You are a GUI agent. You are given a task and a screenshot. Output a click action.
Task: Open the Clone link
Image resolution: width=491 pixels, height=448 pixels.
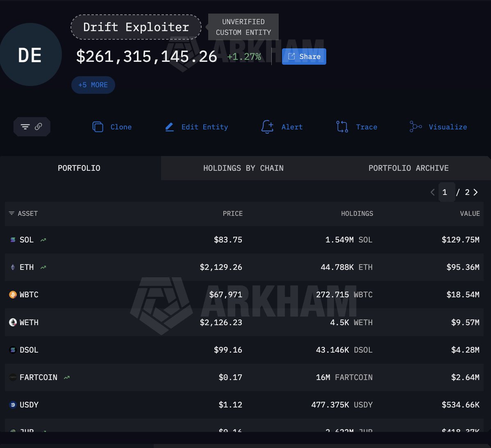121,127
